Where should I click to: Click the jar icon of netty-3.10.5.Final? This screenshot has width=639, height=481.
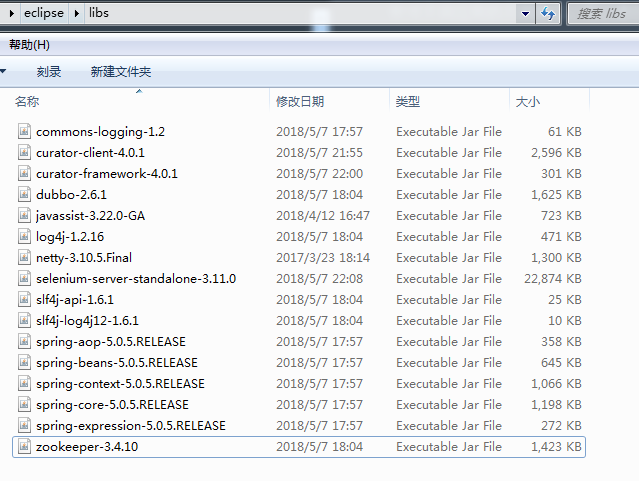point(24,257)
